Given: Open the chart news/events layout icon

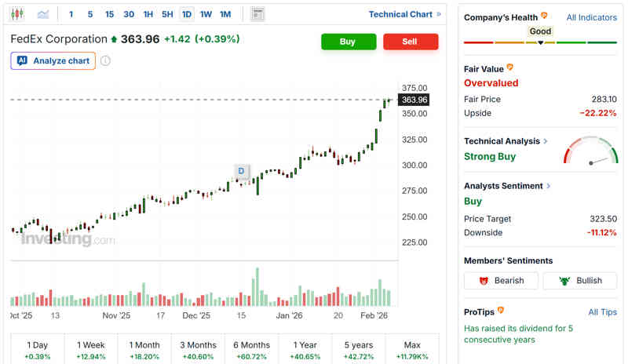Looking at the screenshot, I should (257, 14).
